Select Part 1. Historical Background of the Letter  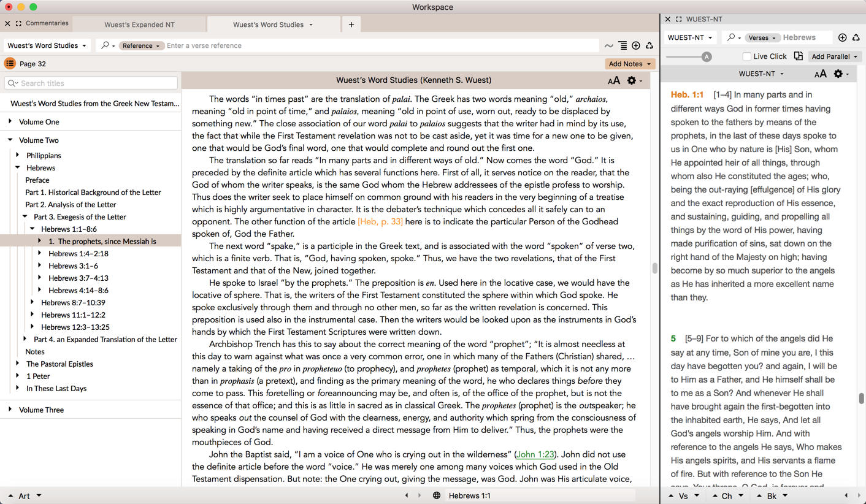coord(93,193)
